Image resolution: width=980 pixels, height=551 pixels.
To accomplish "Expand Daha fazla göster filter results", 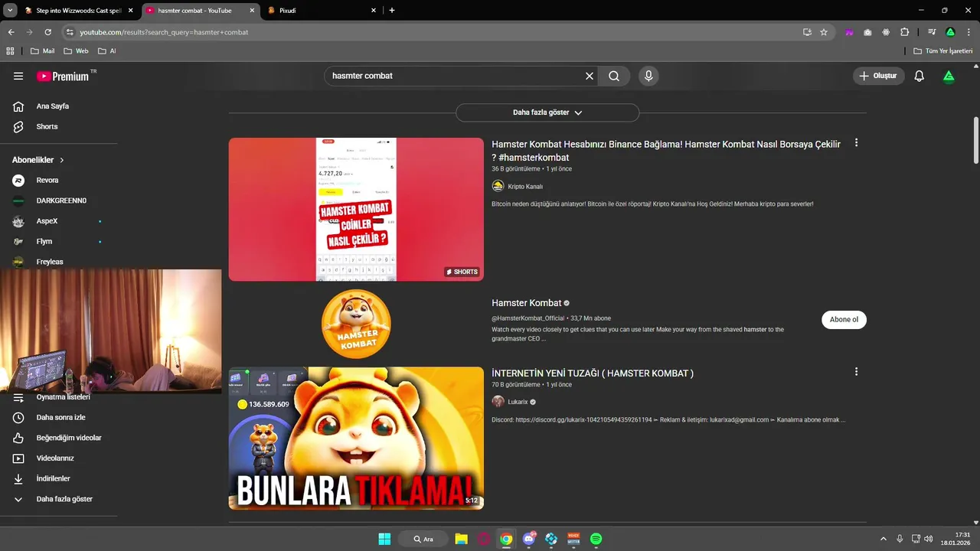I will [547, 112].
